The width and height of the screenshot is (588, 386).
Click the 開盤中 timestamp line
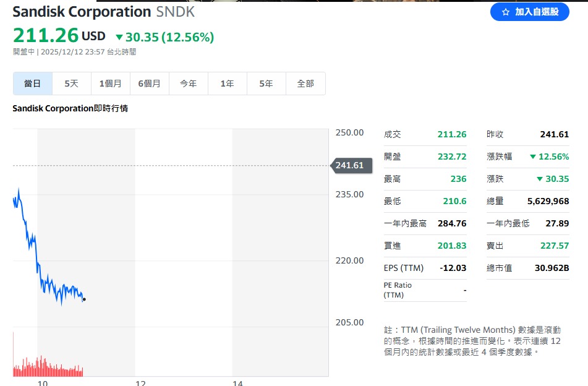click(x=75, y=52)
